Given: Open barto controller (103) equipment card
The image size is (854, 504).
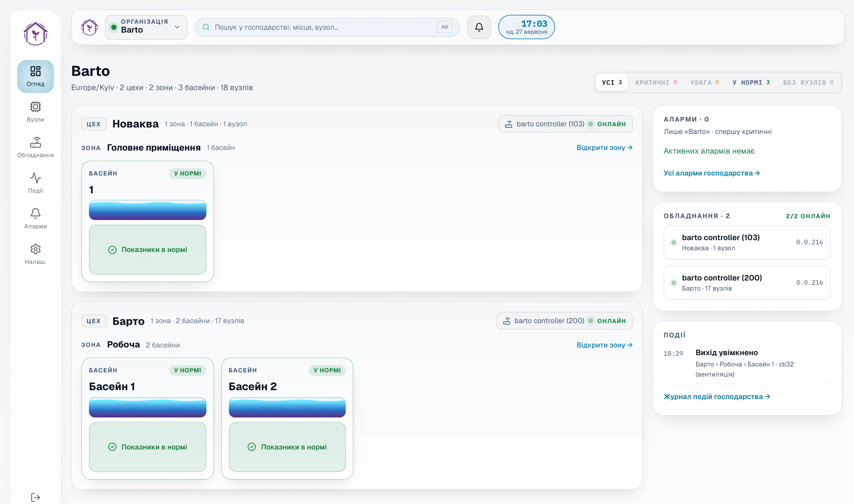Looking at the screenshot, I should tap(747, 243).
